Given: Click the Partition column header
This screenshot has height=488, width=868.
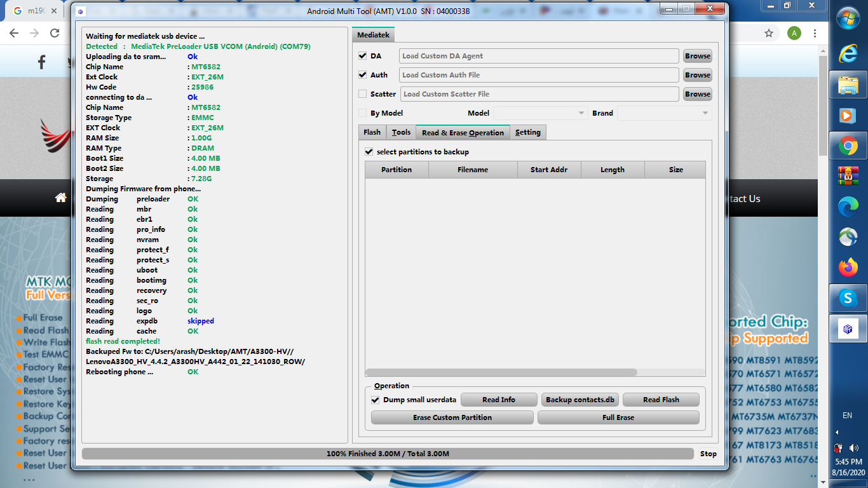Looking at the screenshot, I should (x=397, y=170).
